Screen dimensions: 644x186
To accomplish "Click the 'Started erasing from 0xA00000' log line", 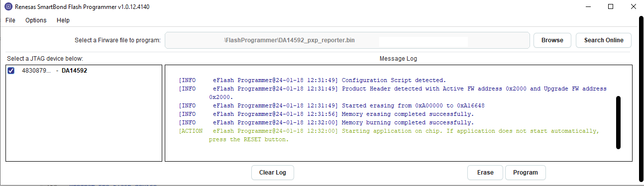I will point(331,105).
